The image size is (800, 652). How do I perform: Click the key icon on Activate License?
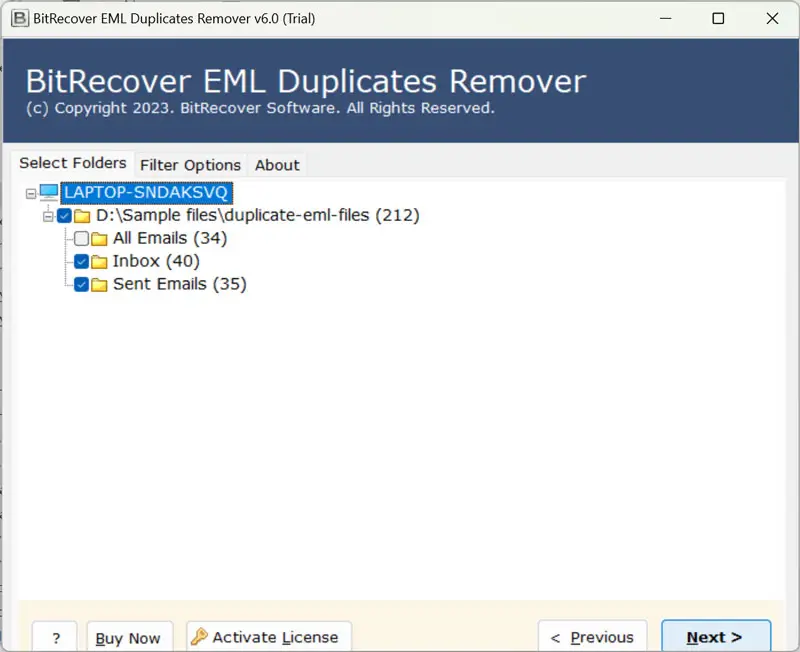[199, 637]
